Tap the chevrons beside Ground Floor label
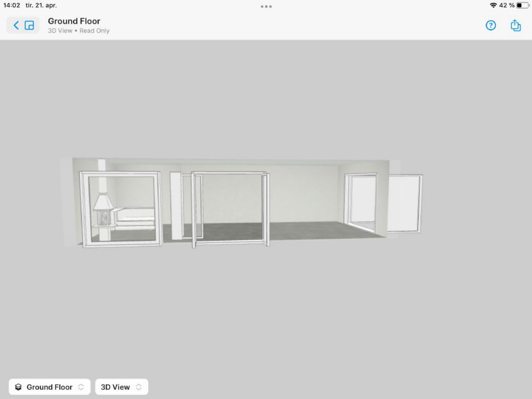Viewport: 532px width, 399px height. (x=81, y=387)
